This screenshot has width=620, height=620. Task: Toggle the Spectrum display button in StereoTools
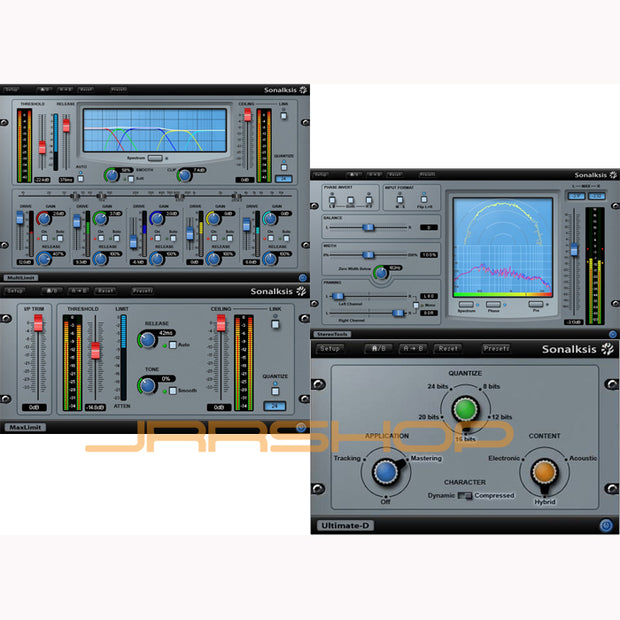tap(466, 304)
